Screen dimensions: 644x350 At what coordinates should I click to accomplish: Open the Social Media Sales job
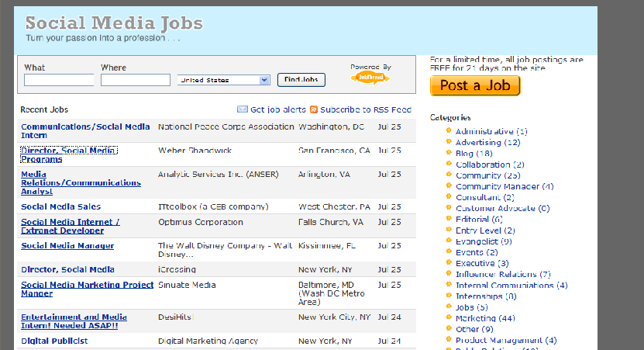tap(60, 207)
